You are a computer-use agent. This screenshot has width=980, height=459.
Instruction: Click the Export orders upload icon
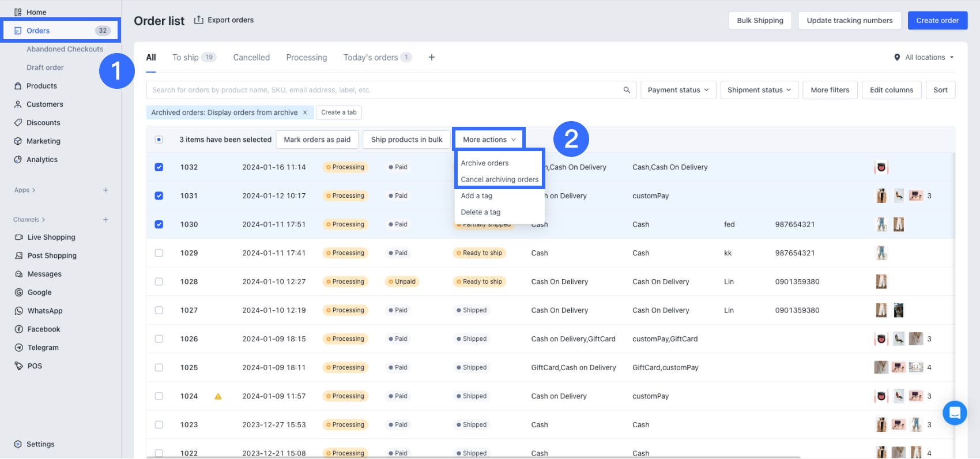point(199,20)
